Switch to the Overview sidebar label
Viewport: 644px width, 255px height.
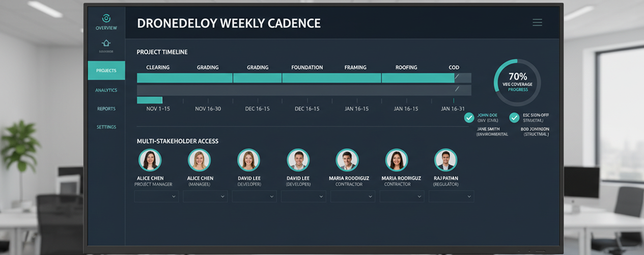click(106, 28)
